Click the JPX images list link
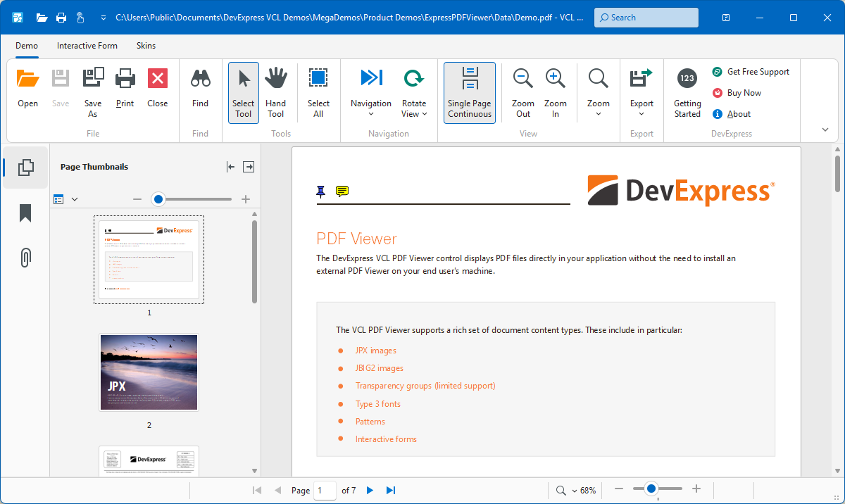The image size is (845, 504). [x=375, y=351]
